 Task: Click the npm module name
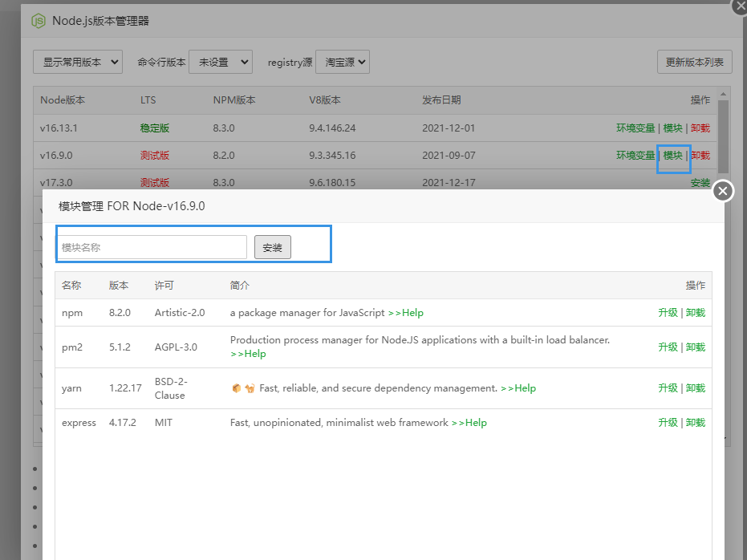(72, 313)
